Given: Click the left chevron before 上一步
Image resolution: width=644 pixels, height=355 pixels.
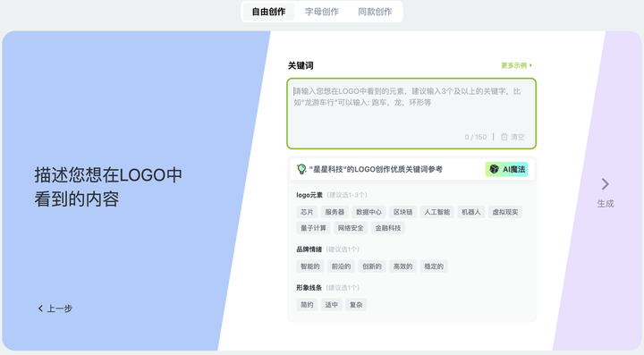Looking at the screenshot, I should [x=40, y=309].
